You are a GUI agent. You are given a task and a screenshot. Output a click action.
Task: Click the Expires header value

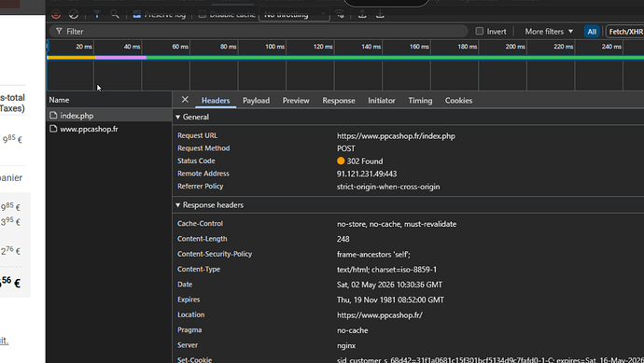pos(390,300)
